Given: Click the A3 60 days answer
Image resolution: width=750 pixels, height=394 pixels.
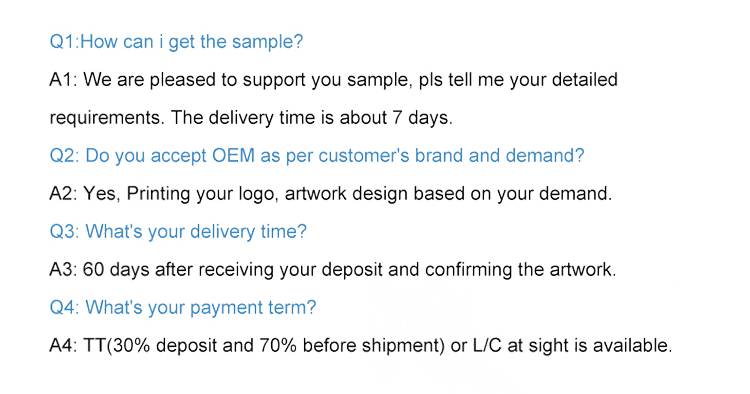Looking at the screenshot, I should 333,270.
